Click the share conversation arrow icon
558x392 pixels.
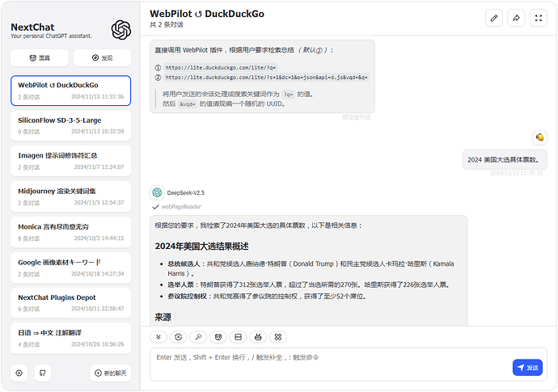point(516,18)
